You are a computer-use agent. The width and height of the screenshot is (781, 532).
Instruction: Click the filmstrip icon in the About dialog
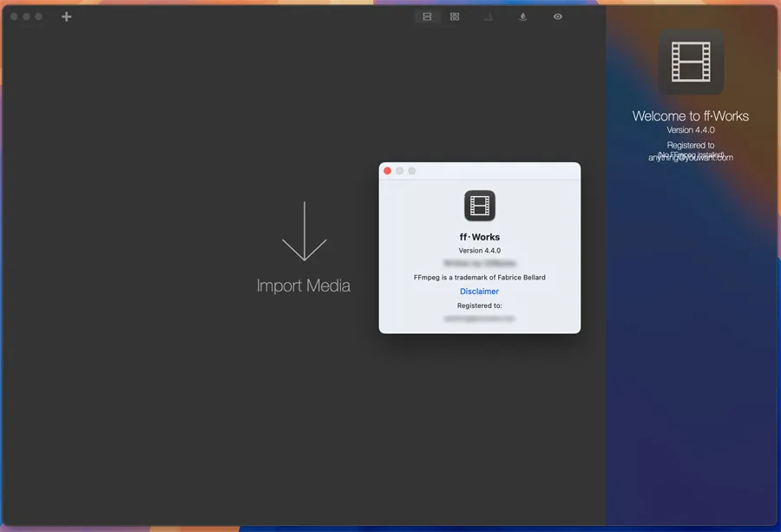pyautogui.click(x=480, y=206)
